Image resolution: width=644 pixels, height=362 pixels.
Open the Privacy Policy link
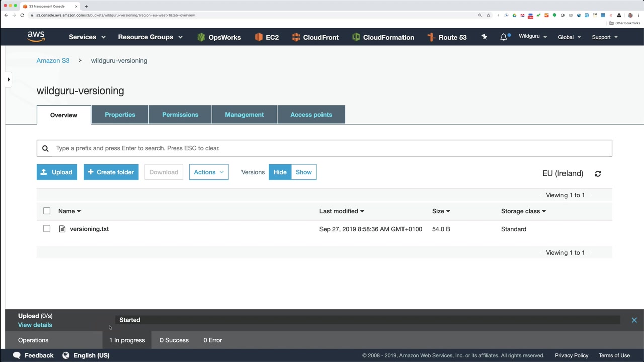click(x=572, y=355)
